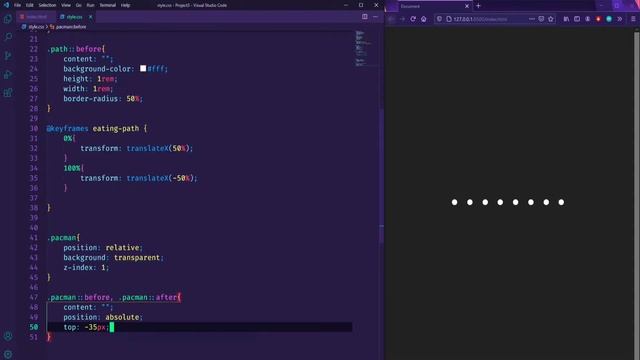Click the editor vertical scrollbar
640x360 pixels.
pos(381,176)
